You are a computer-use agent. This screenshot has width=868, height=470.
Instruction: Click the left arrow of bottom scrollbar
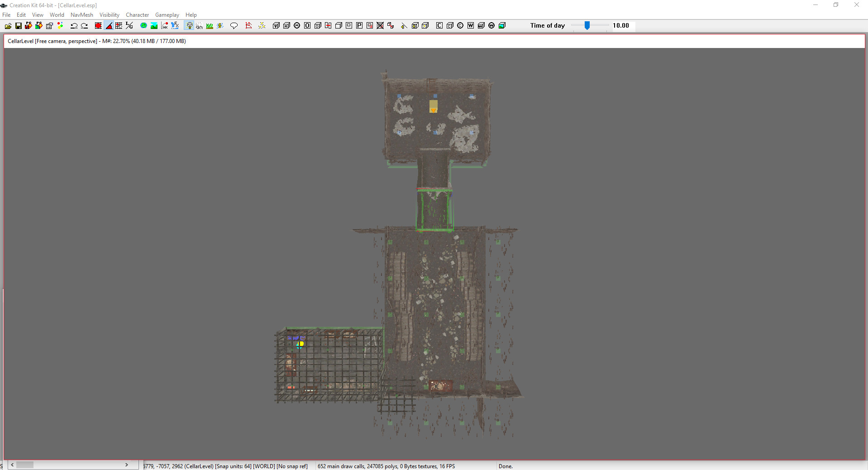(x=12, y=465)
